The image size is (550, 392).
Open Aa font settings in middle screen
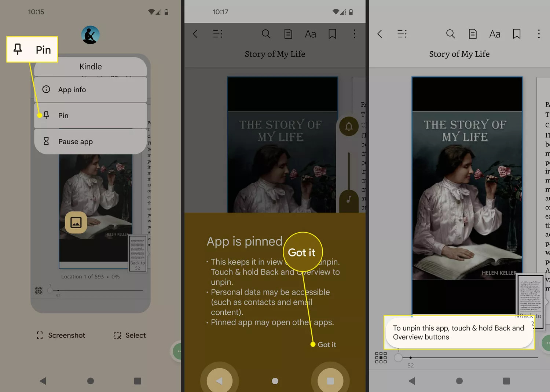point(311,34)
